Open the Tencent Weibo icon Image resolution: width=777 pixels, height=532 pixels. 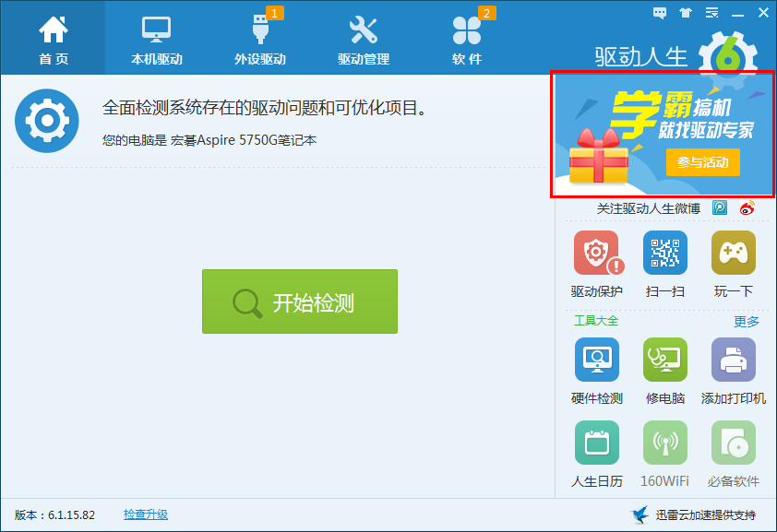(720, 207)
